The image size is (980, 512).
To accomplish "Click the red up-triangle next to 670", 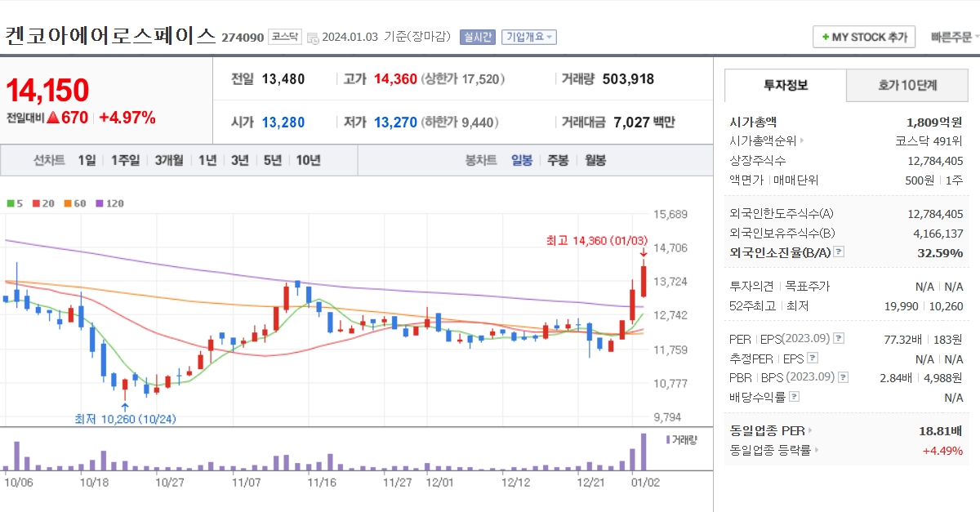I will coord(53,118).
